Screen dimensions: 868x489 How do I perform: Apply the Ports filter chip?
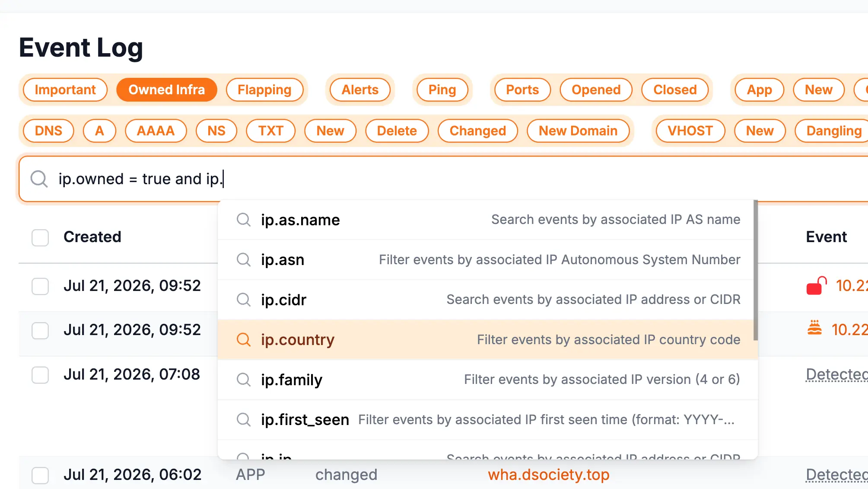coord(522,89)
